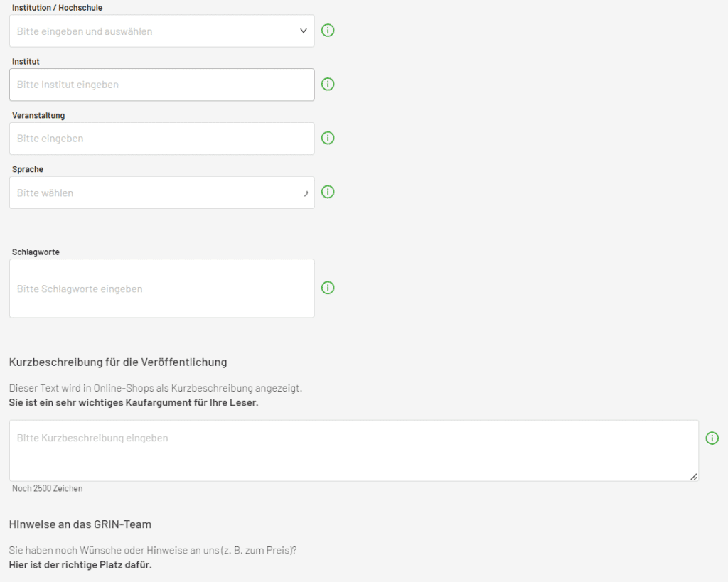Open the info icon next to Institut field

[328, 84]
